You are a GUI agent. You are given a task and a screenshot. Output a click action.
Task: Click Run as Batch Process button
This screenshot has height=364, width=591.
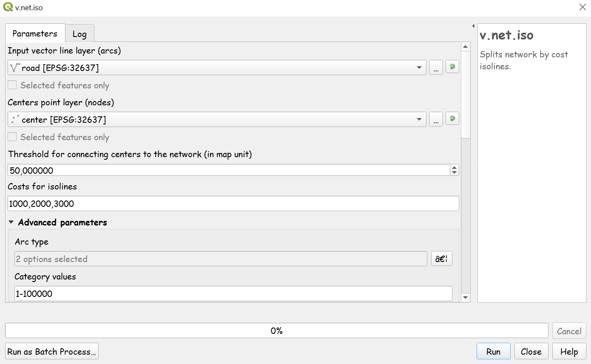[52, 351]
